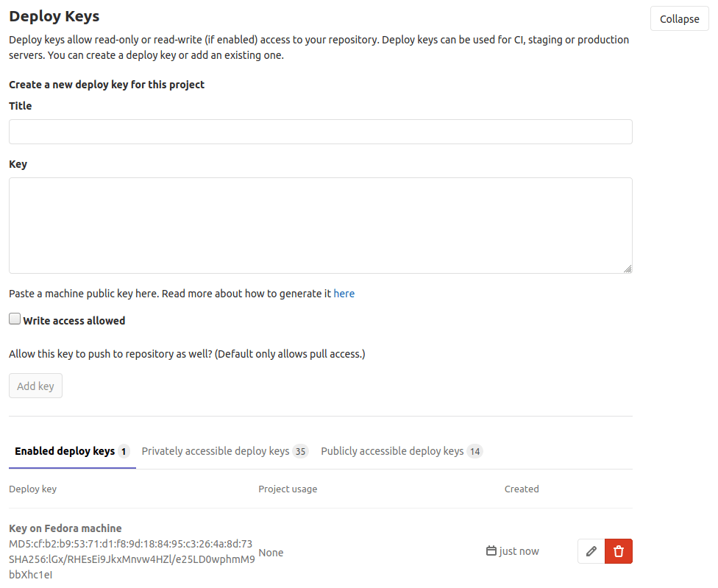Switch to the 'Privately accessible deploy keys' tab
This screenshot has width=718, height=588.
(216, 451)
